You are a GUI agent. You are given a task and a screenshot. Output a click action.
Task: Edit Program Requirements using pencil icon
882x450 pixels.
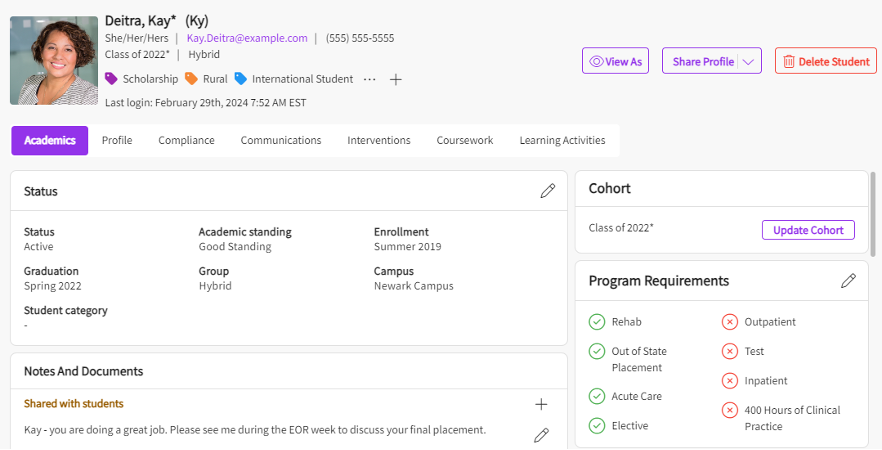pos(848,281)
